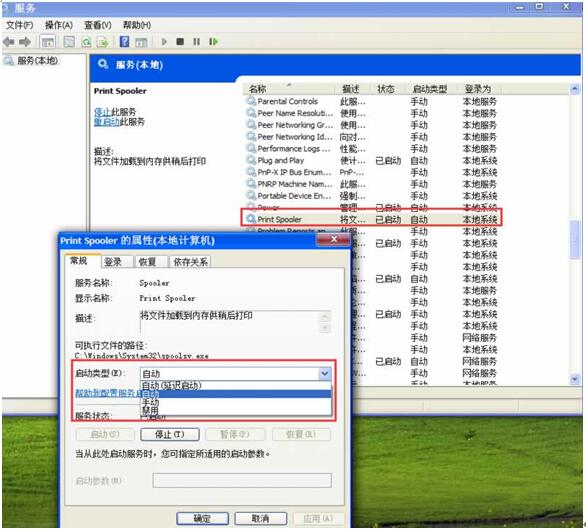Click the 停止(T) button in properties dialog
Image resolution: width=586 pixels, height=529 pixels.
170,434
